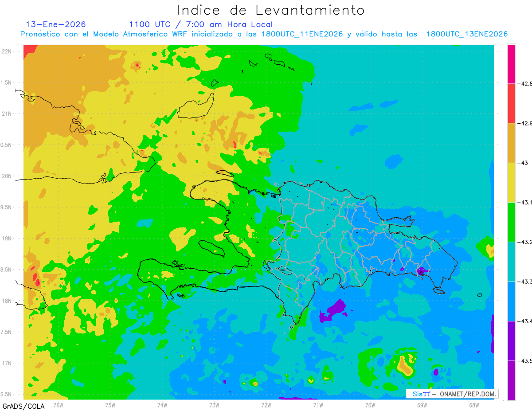Click the legend value "-43.4"
This screenshot has width=532, height=411.
coord(524,321)
